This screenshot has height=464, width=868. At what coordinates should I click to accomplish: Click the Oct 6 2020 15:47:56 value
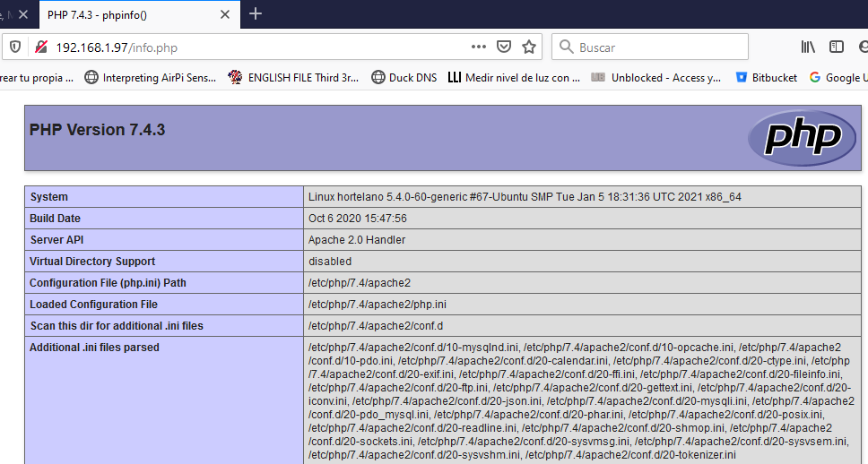click(358, 219)
